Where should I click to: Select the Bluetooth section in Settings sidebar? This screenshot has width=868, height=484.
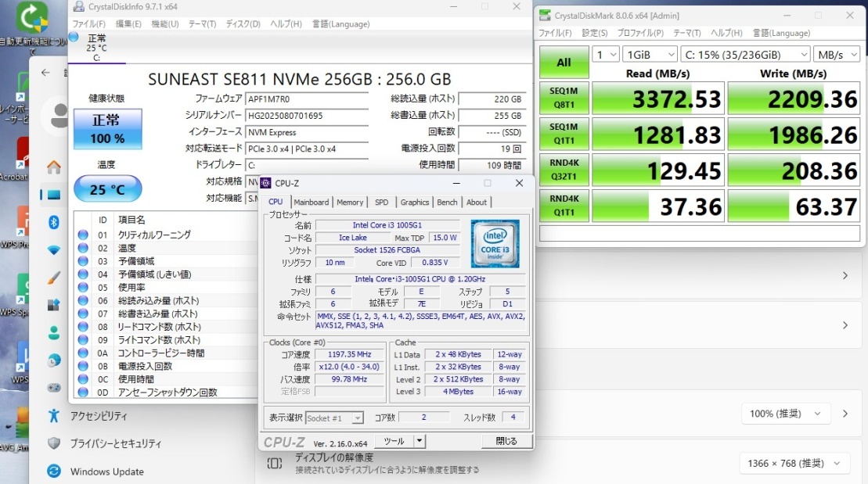(x=53, y=224)
